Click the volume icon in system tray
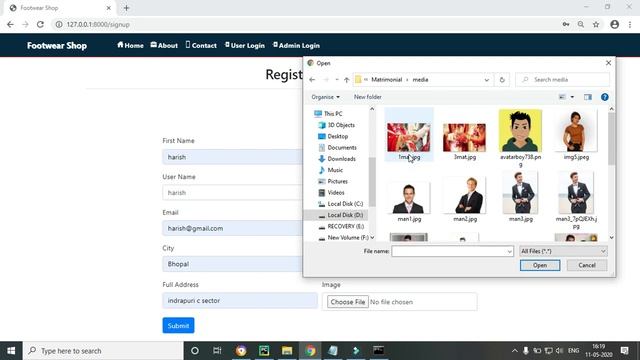Screen dimensions: 640x360 pyautogui.click(x=560, y=351)
